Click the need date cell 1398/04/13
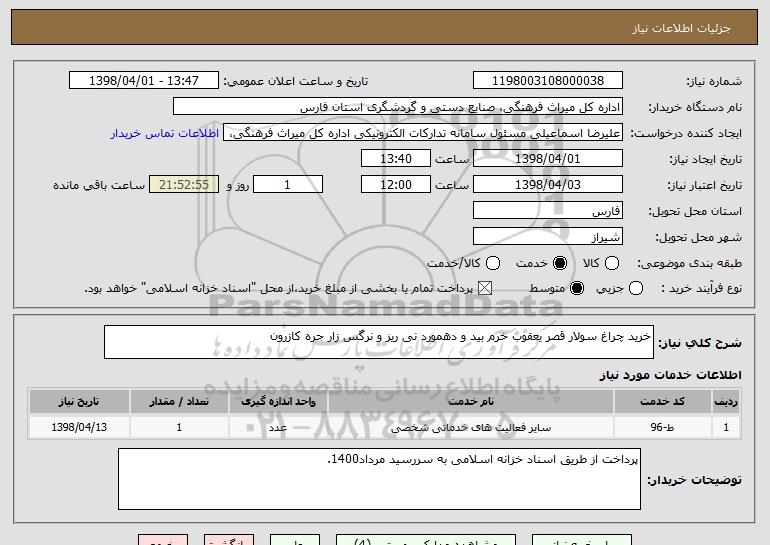Image resolution: width=770 pixels, height=545 pixels. coord(79,427)
